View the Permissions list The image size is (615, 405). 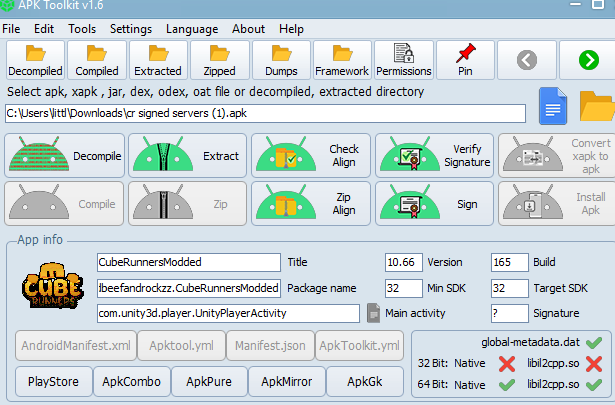[x=404, y=60]
